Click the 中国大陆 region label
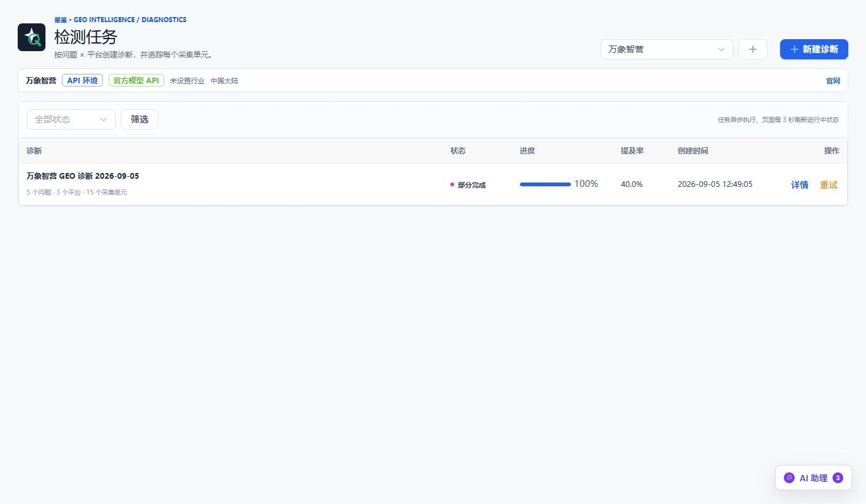The height and width of the screenshot is (504, 866). pyautogui.click(x=224, y=81)
